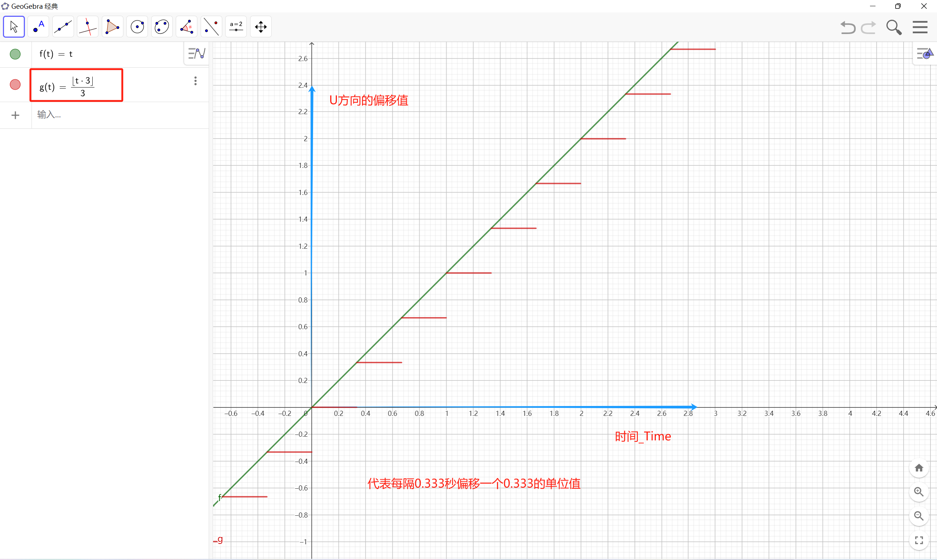The height and width of the screenshot is (560, 937).
Task: Select the Polygon tool
Action: [112, 27]
